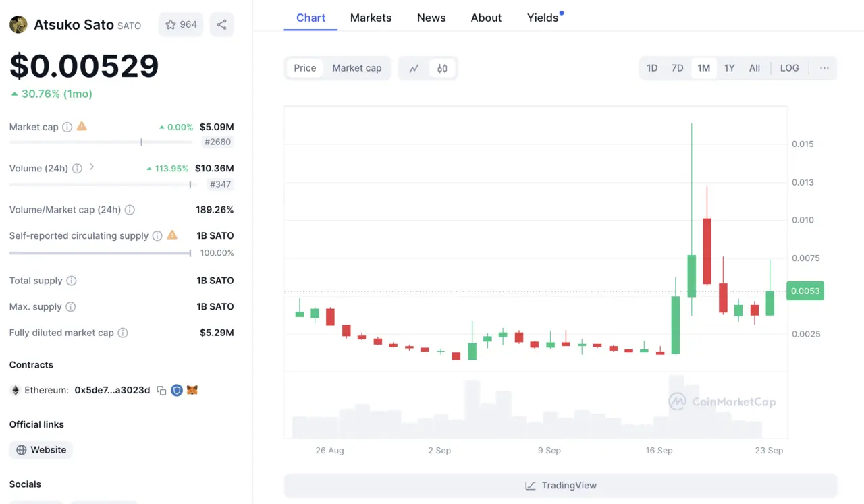Click the Atsuko Sato coin avatar
The height and width of the screenshot is (504, 864).
[x=18, y=25]
